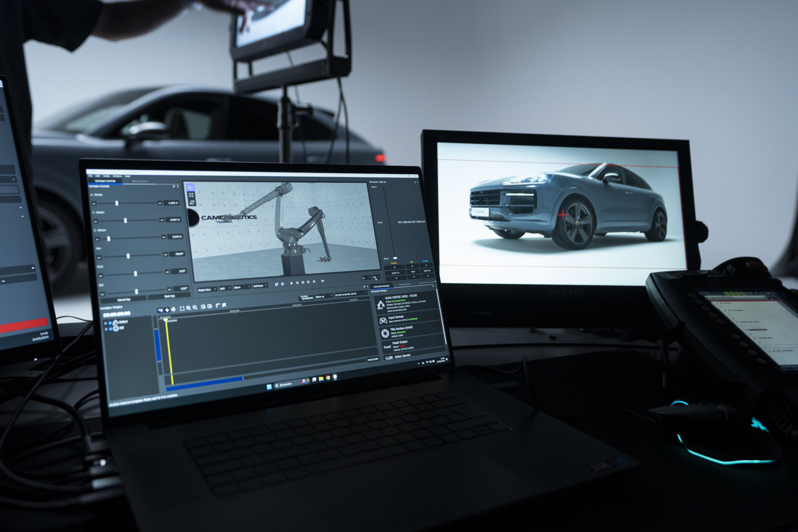The height and width of the screenshot is (532, 798).
Task: Select the Connection Manager tab
Action: tap(382, 286)
